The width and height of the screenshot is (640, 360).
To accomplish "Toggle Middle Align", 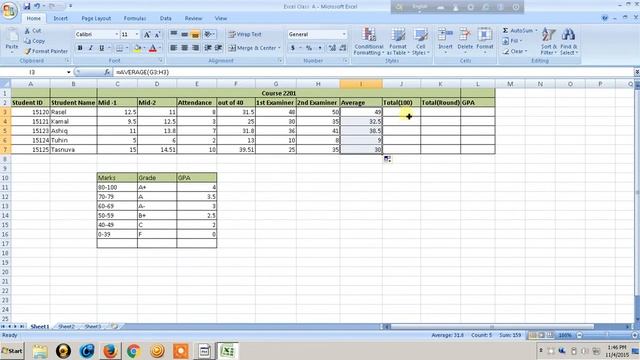I will [x=184, y=34].
